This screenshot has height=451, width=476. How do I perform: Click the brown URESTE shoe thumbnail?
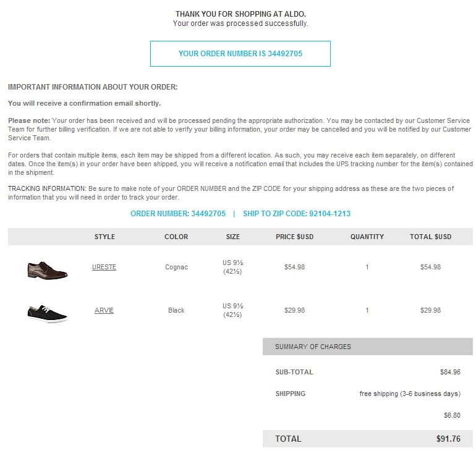47,269
